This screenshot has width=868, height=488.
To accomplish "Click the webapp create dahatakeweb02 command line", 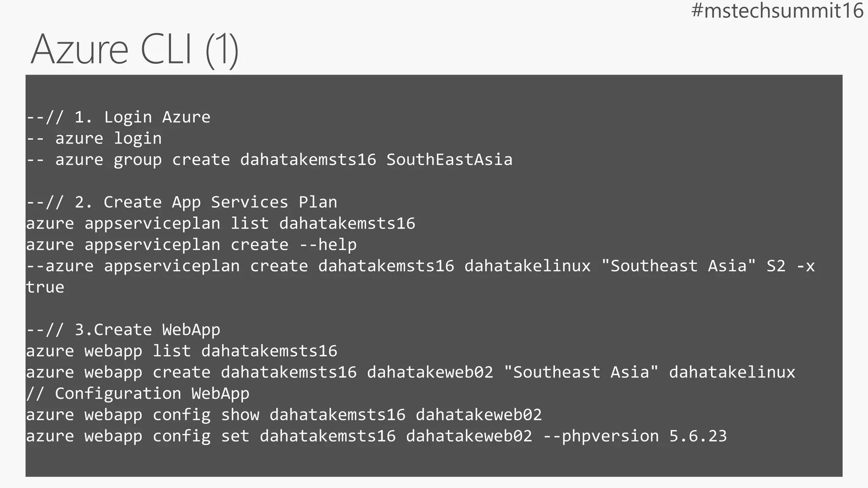I will pos(410,372).
